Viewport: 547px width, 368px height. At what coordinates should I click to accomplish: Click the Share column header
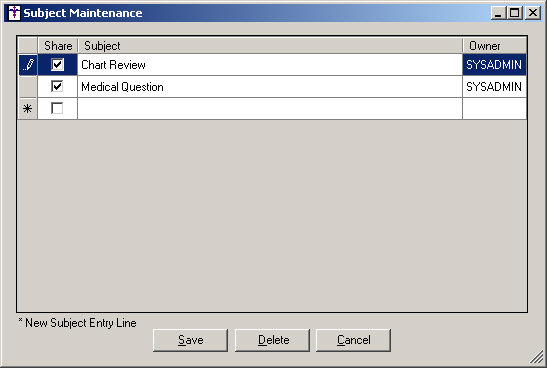pos(58,45)
